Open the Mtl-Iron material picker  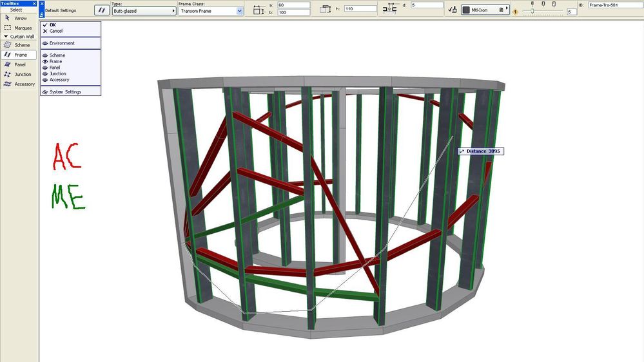485,10
